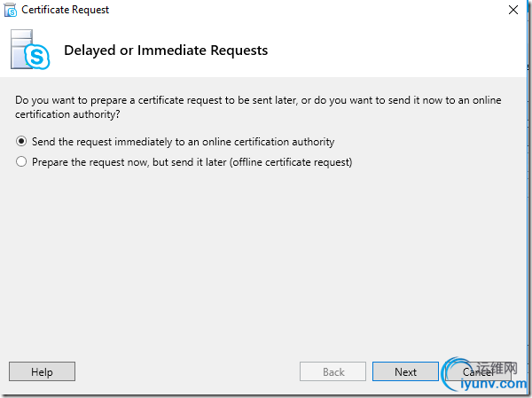Close the Certificate Request dialog
This screenshot has width=532, height=398.
[x=514, y=11]
